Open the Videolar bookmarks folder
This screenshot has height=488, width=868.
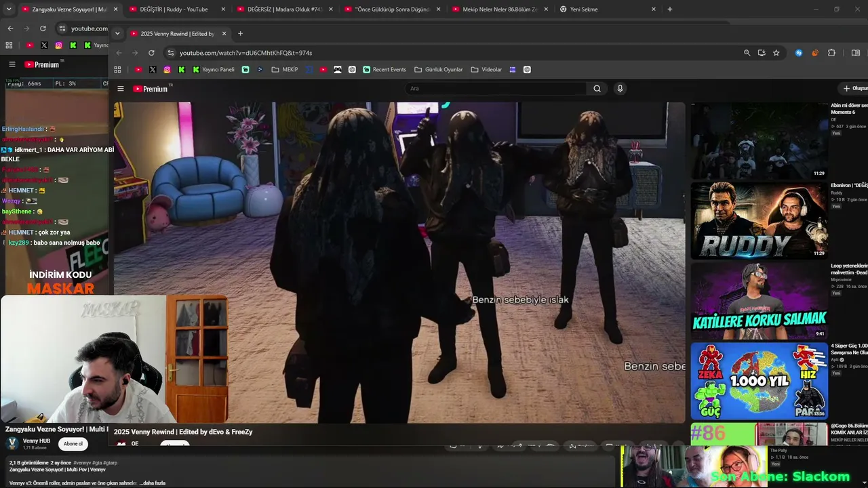[x=487, y=70]
